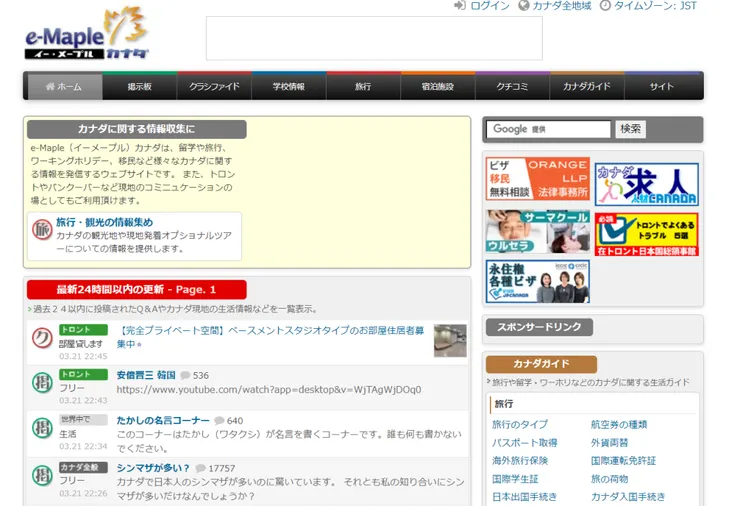This screenshot has height=506, width=740.
Task: Click the ク icon on the 部屋貸します row
Action: tap(42, 338)
